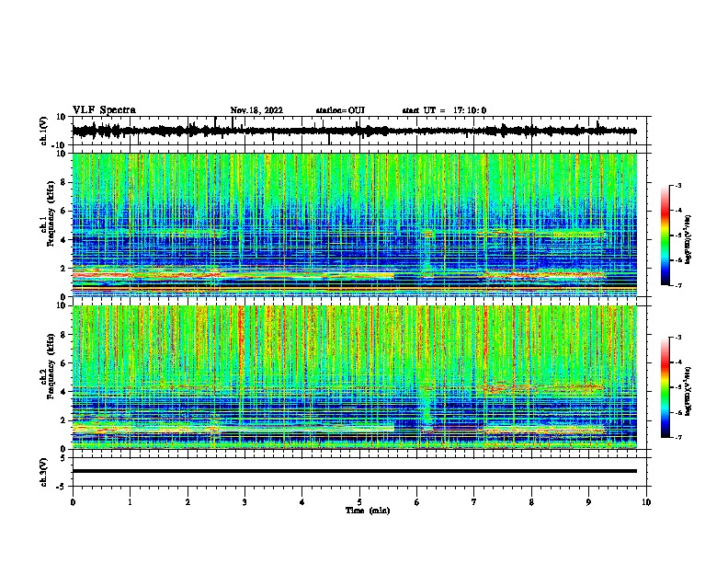Click the time axis tick label "5"

359,502
